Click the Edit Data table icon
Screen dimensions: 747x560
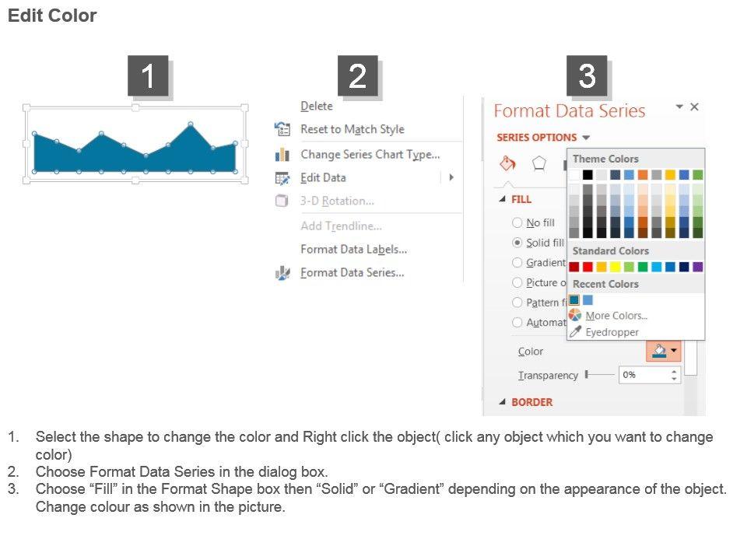(x=282, y=178)
